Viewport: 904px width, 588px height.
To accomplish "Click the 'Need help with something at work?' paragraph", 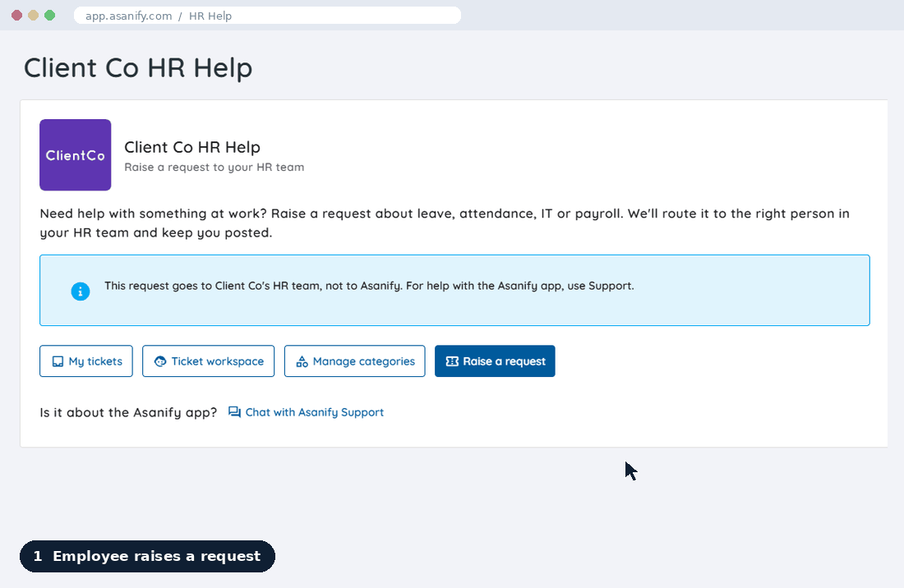I will (x=445, y=223).
